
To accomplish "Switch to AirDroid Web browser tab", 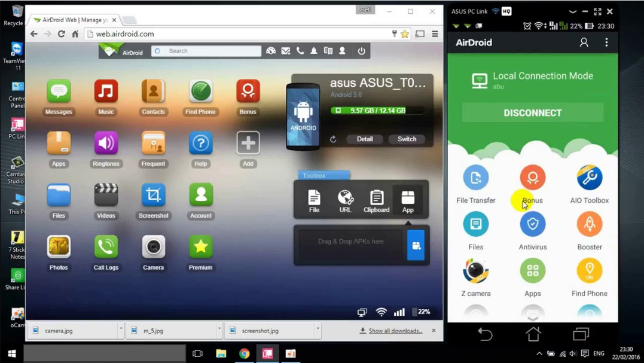I will [x=75, y=20].
